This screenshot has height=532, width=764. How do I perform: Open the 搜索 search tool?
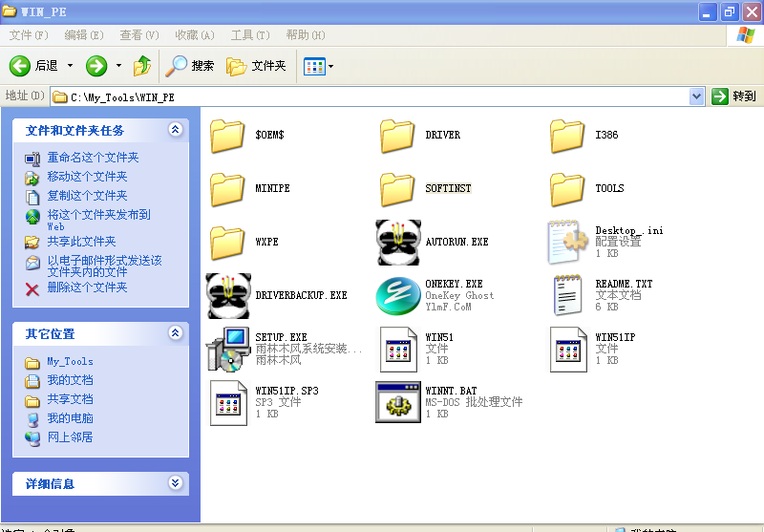click(189, 66)
